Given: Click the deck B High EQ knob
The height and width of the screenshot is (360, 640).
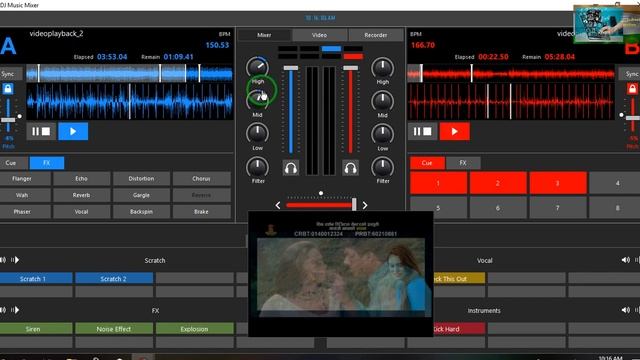Looking at the screenshot, I should (x=382, y=68).
